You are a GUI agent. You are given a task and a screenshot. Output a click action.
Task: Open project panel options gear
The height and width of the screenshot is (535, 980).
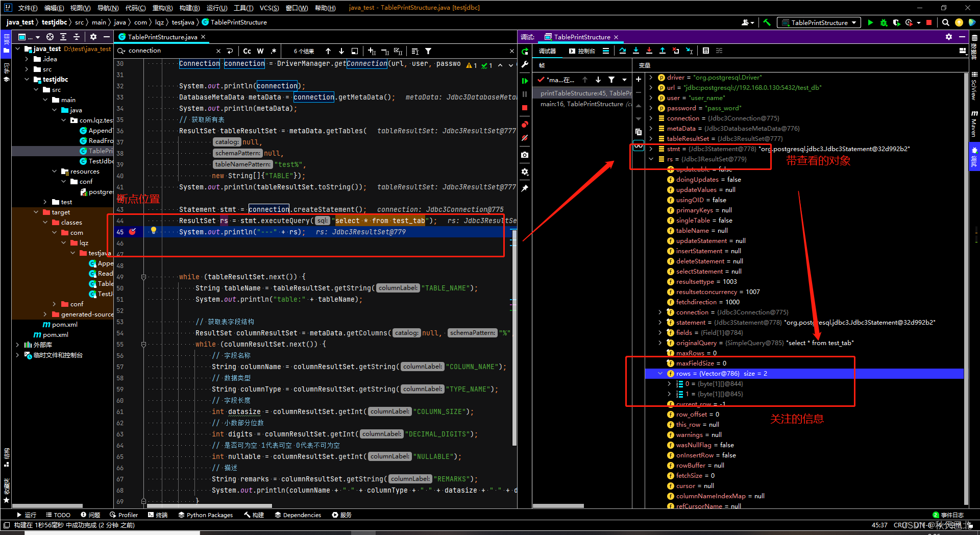(93, 37)
